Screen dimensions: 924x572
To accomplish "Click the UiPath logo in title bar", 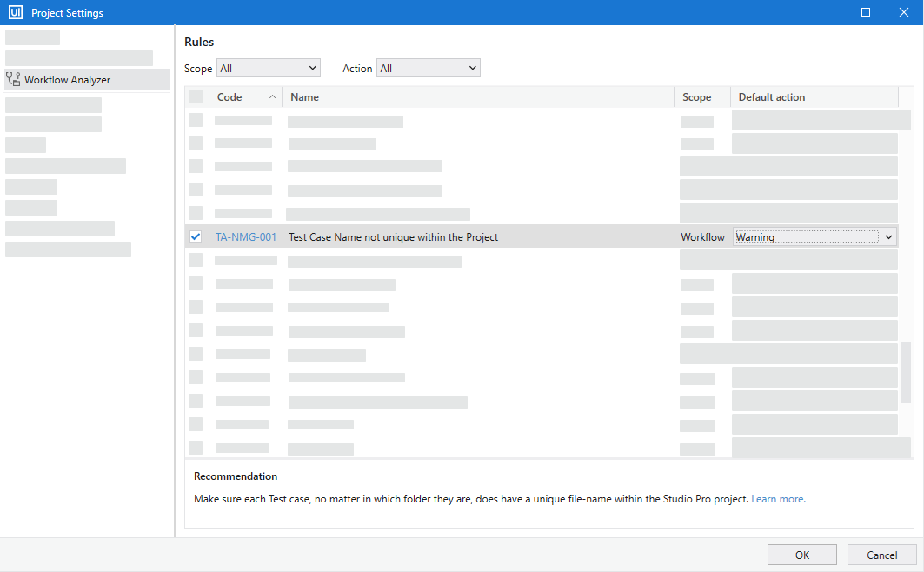I will 15,12.
